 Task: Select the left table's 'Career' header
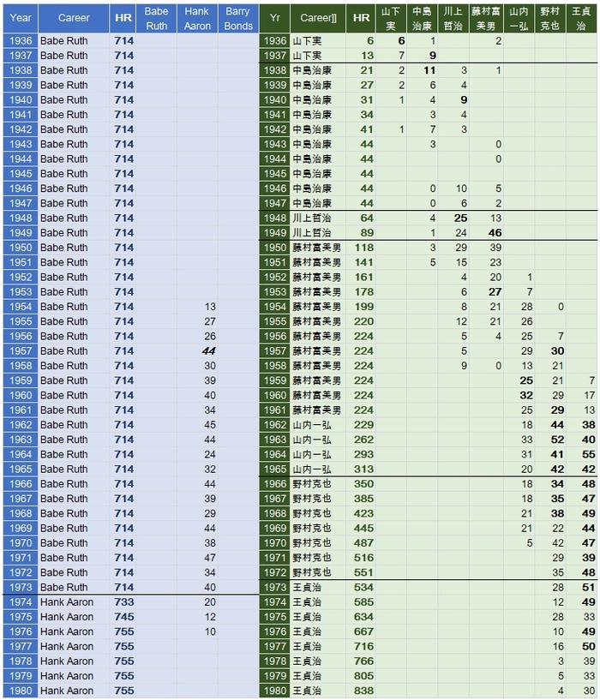click(x=74, y=18)
